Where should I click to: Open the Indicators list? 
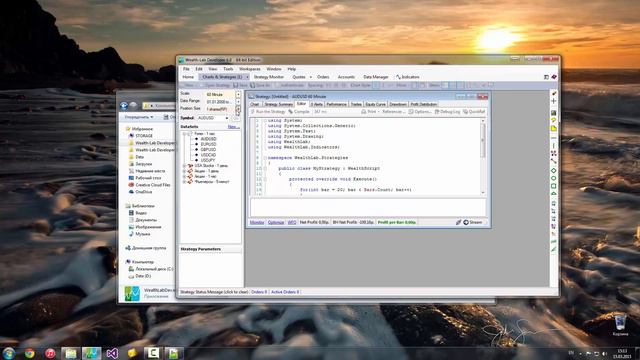408,77
